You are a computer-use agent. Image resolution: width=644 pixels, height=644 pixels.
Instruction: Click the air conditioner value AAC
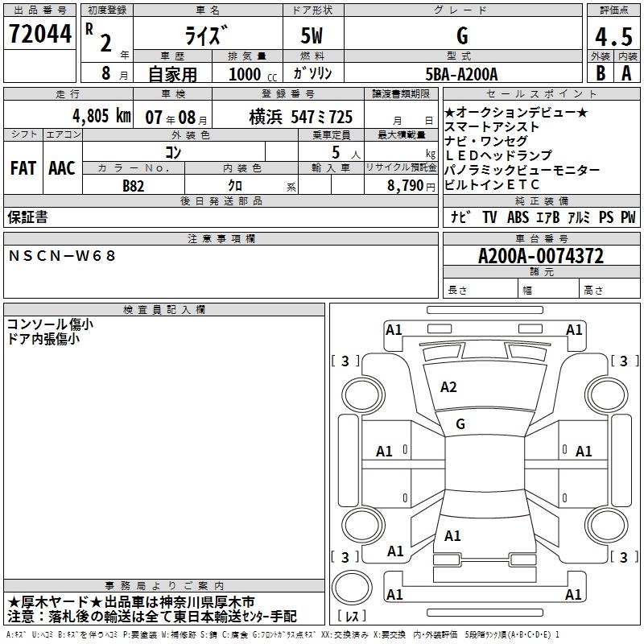pyautogui.click(x=62, y=168)
